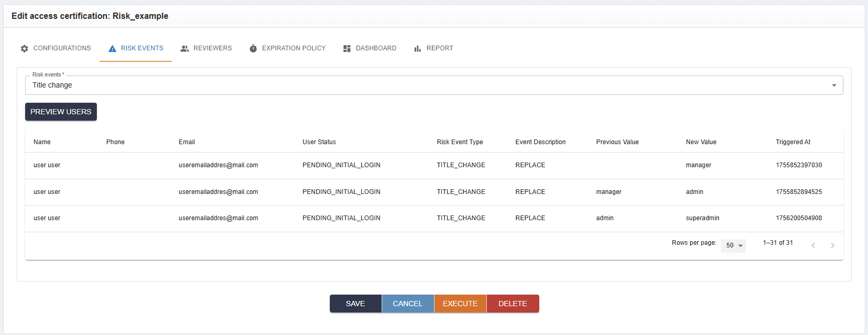Cancel editing the certification
Screen dimensions: 868x335
(x=408, y=304)
